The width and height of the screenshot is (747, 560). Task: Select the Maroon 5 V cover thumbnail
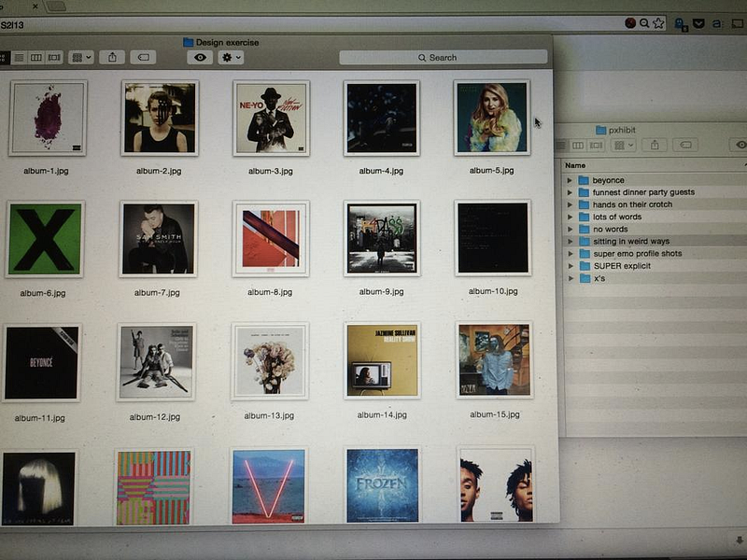point(269,486)
